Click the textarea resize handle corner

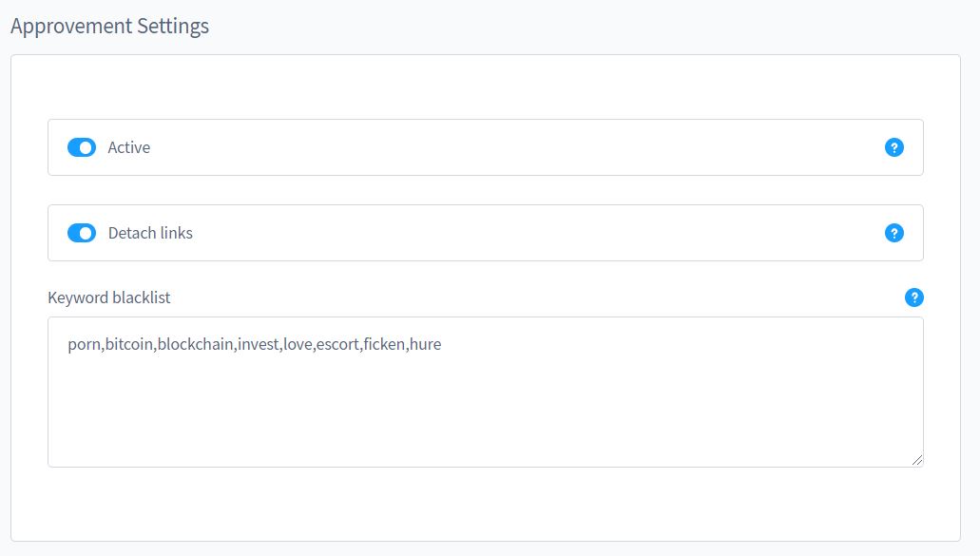[916, 460]
